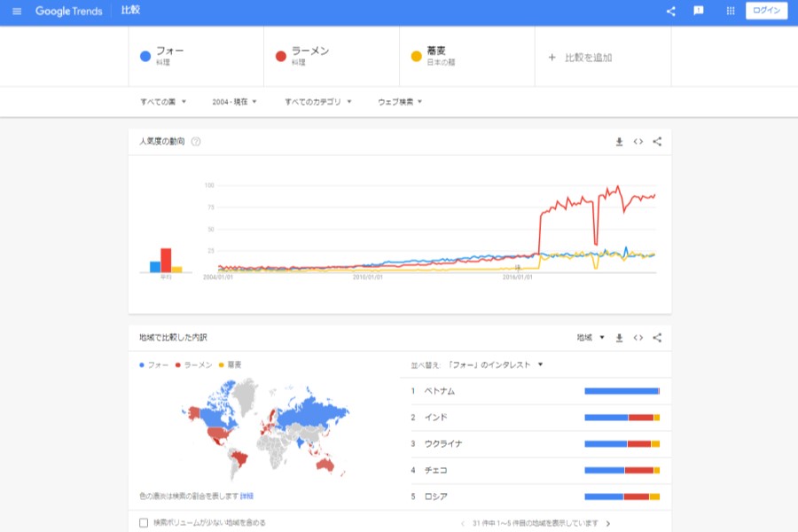Open the Google apps grid
Screen dimensions: 798x532
731,11
